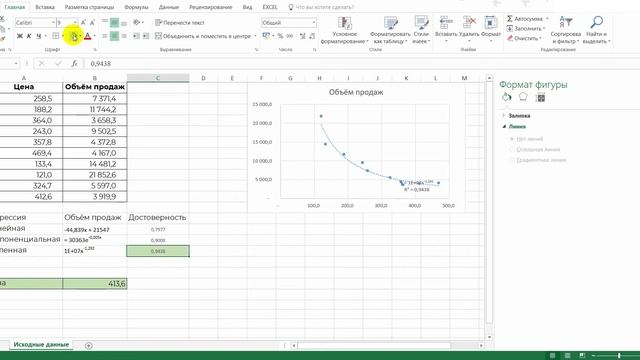The width and height of the screenshot is (640, 360).
Task: Open 'Сортировка и фильтр' dropdown
Action: 565,31
